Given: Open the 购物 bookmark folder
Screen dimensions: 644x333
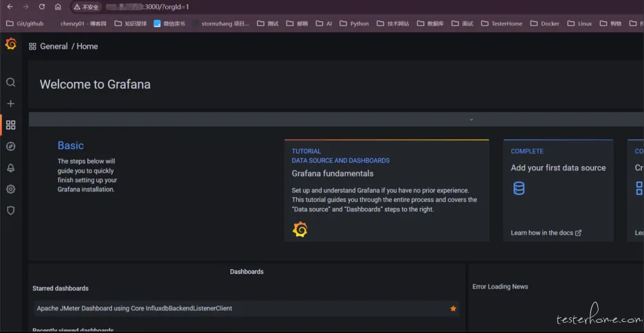Looking at the screenshot, I should 611,23.
